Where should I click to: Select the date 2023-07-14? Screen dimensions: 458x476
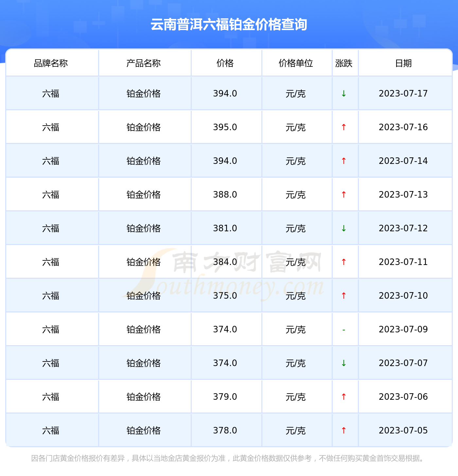pyautogui.click(x=403, y=161)
